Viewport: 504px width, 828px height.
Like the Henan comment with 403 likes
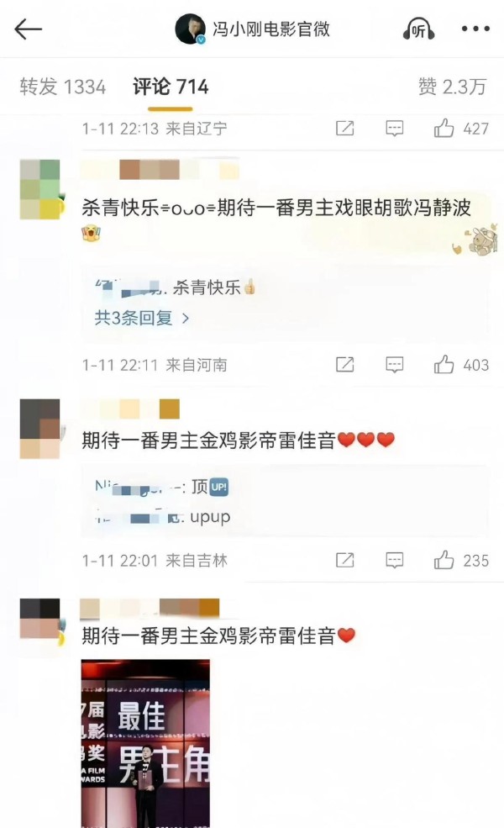point(444,365)
